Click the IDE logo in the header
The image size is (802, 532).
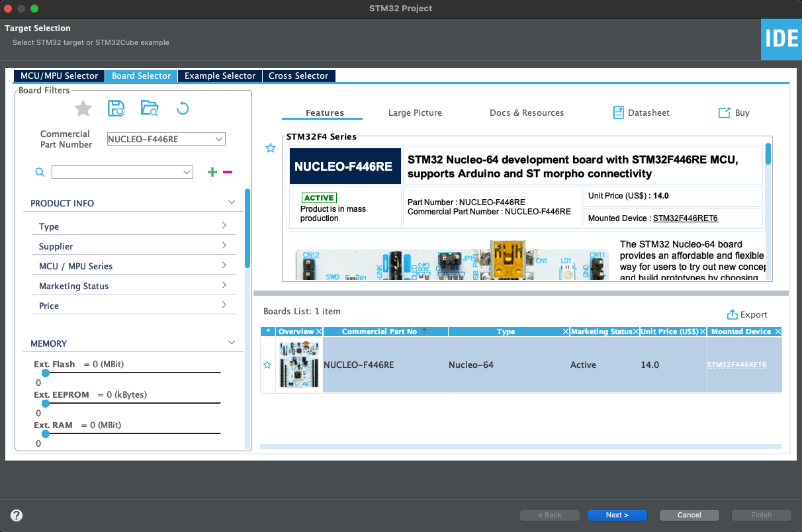(781, 39)
